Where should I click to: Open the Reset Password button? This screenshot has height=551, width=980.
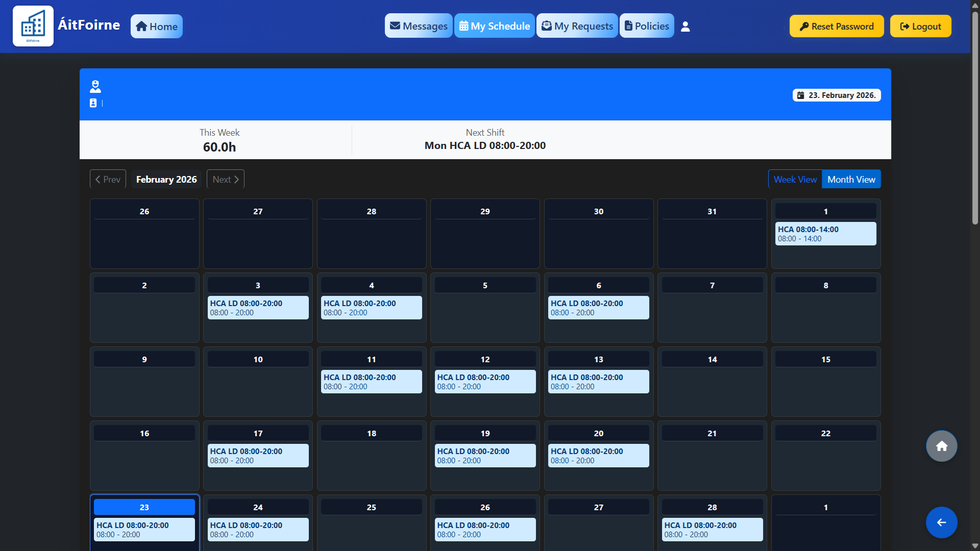(x=837, y=26)
